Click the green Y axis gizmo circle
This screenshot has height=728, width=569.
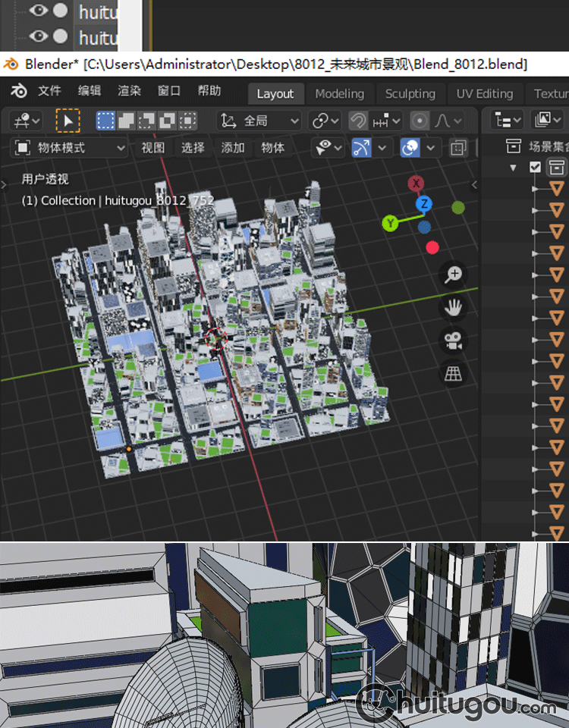[391, 222]
